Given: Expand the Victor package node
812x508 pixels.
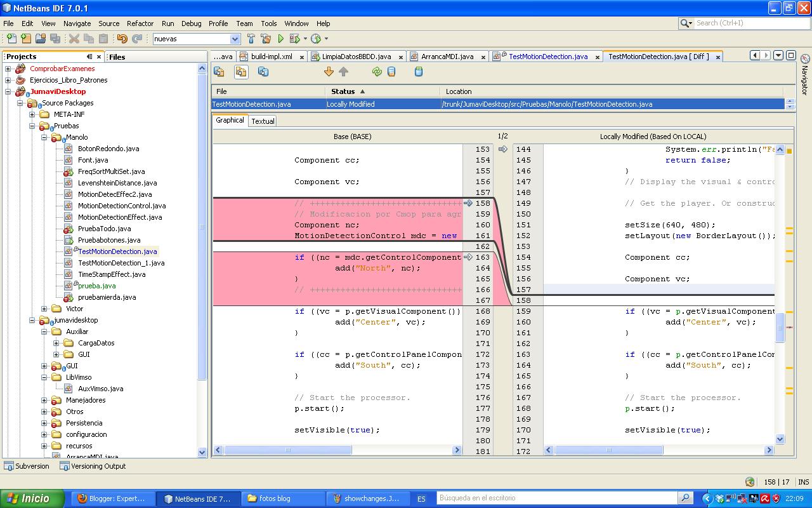Looking at the screenshot, I should click(45, 309).
